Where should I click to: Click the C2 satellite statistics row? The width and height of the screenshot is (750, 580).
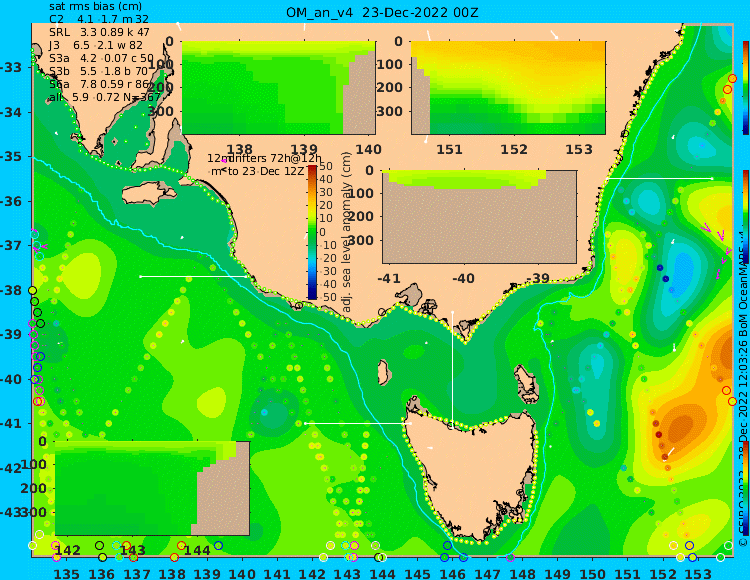pos(99,19)
